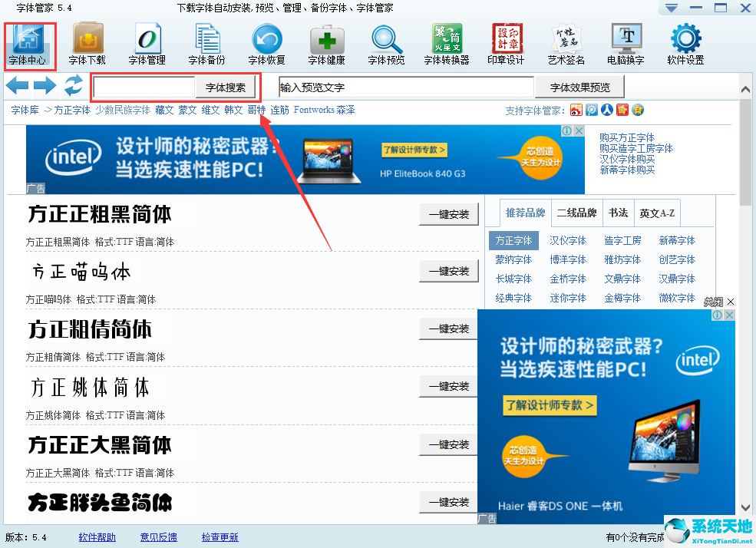Click the 输入预览文字 input field
This screenshot has height=548, width=756.
407,87
